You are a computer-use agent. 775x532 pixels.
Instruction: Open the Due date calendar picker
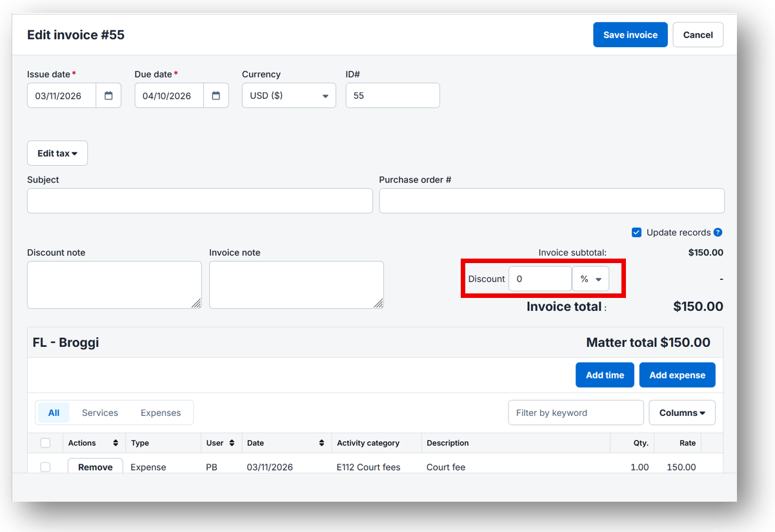[217, 95]
